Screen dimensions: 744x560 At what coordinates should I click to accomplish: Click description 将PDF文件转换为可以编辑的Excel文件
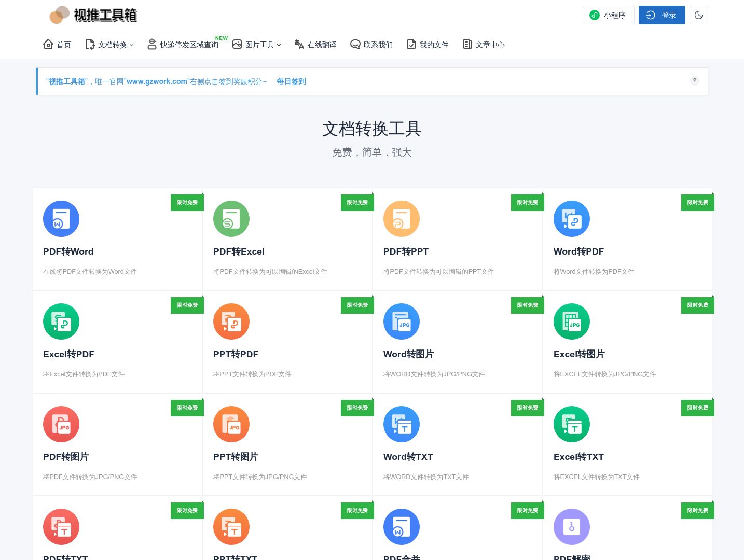pyautogui.click(x=270, y=272)
